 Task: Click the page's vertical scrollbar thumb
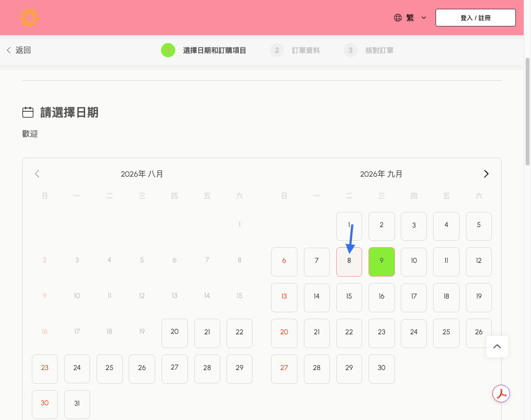[527, 112]
